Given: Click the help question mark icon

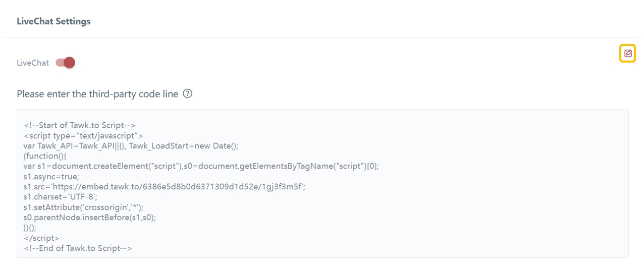Looking at the screenshot, I should click(x=188, y=93).
